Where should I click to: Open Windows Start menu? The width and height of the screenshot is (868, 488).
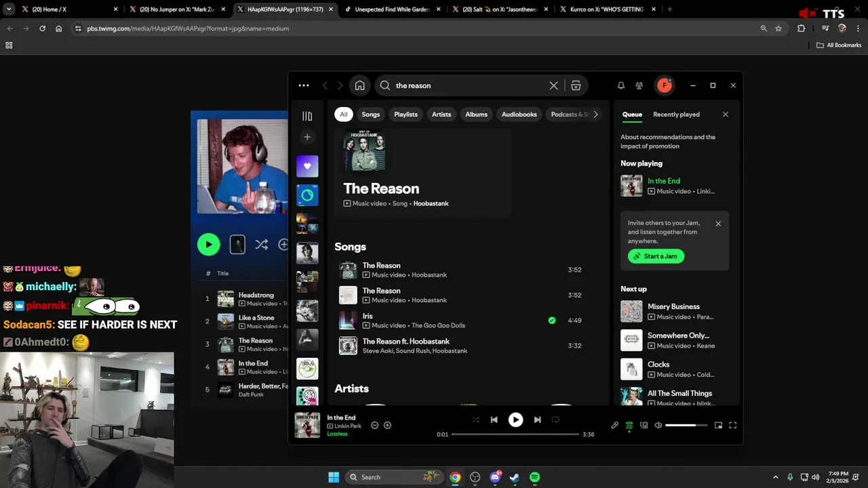(x=334, y=477)
